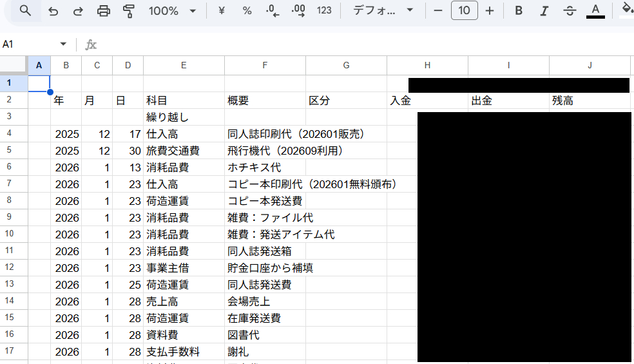
Task: Toggle strikethrough formatting
Action: point(570,11)
